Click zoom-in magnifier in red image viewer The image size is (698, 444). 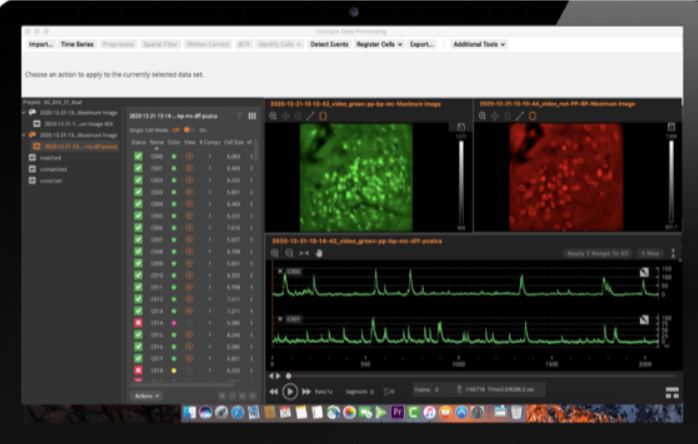pyautogui.click(x=482, y=116)
